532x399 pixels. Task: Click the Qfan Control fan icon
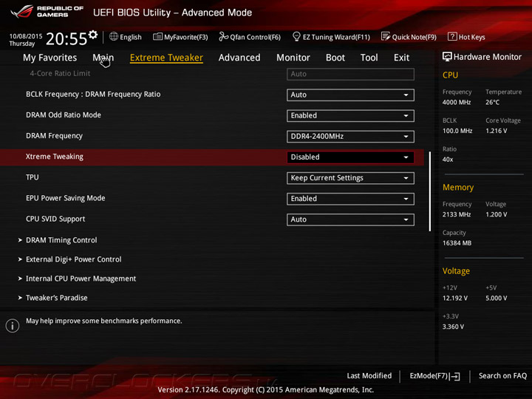(223, 36)
